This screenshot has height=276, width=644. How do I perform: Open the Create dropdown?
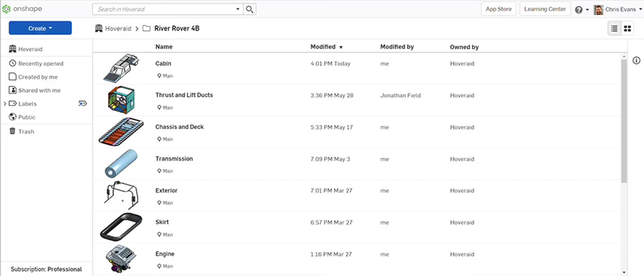point(40,28)
